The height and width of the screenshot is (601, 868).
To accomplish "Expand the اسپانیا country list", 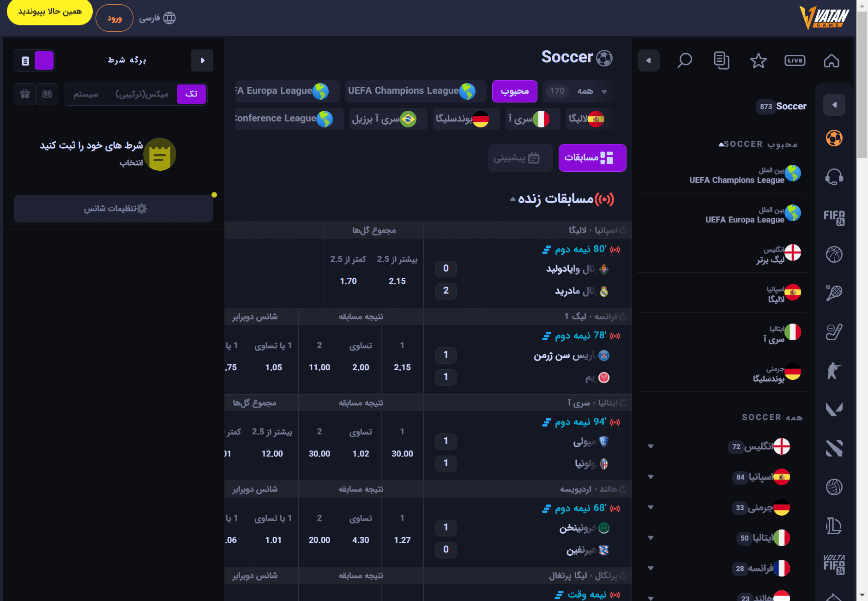I will [x=651, y=477].
